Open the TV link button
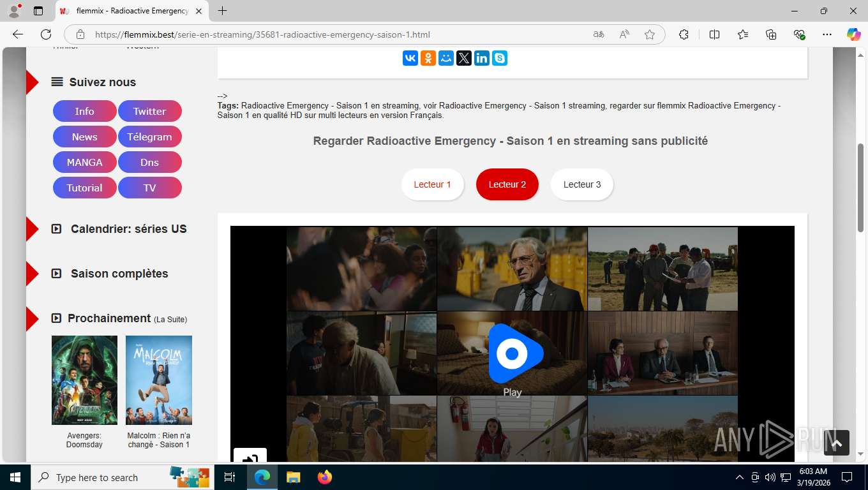This screenshot has height=490, width=868. [150, 188]
